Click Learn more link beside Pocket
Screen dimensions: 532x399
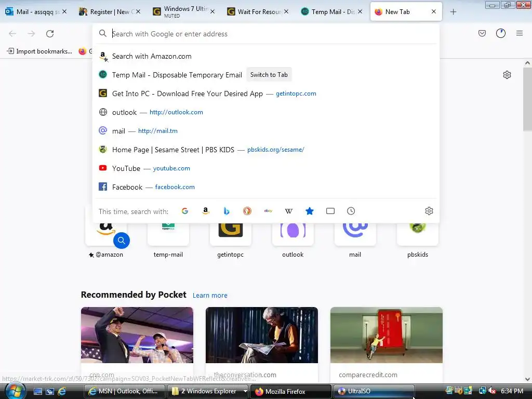[x=210, y=296]
